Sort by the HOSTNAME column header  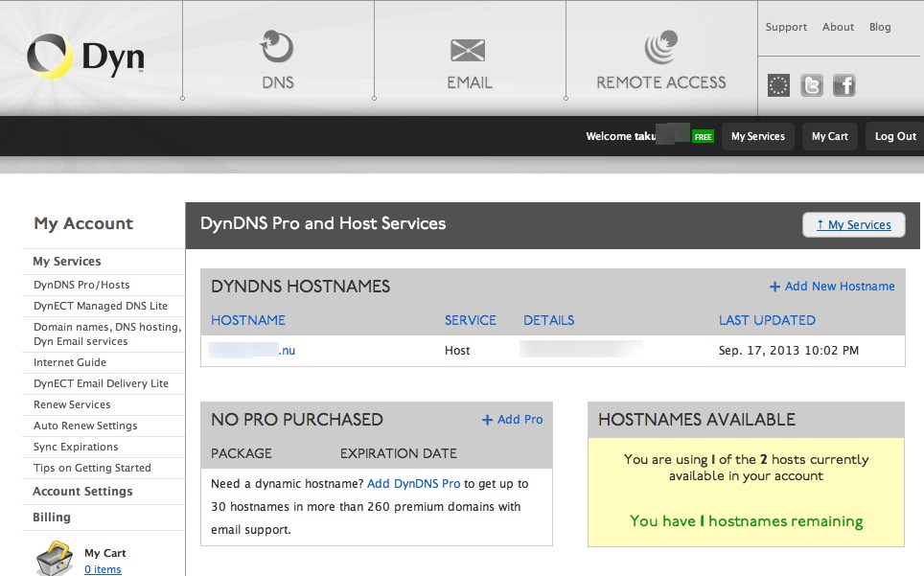pyautogui.click(x=248, y=320)
